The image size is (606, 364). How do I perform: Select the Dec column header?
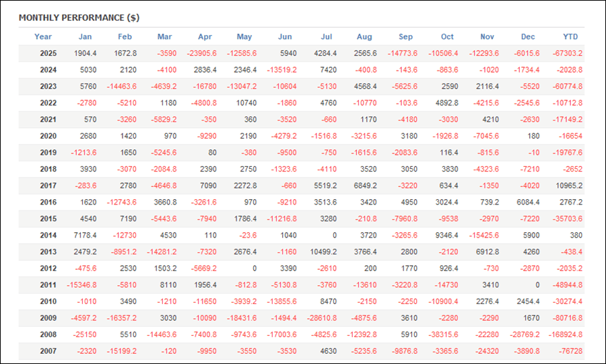click(x=528, y=37)
